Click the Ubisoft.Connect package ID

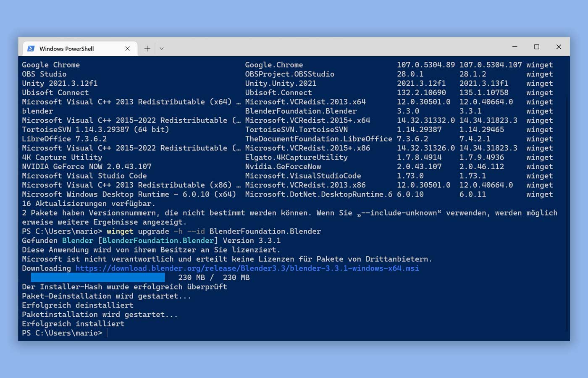(x=278, y=92)
